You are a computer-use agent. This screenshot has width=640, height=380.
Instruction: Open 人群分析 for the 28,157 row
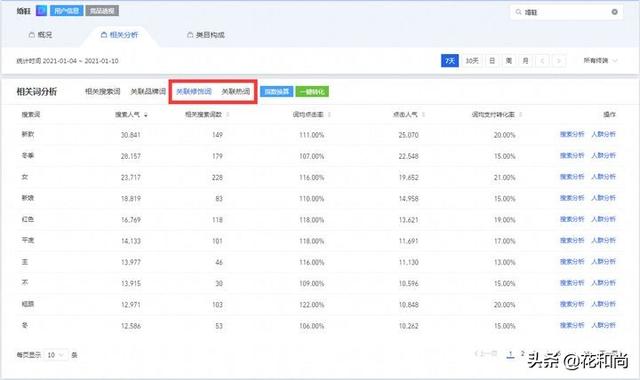pos(603,156)
